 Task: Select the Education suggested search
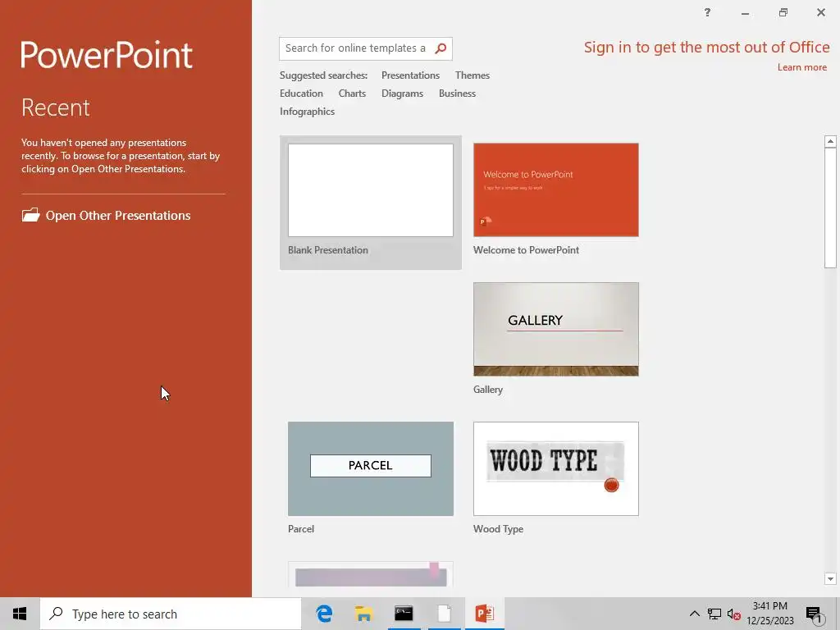(x=301, y=94)
